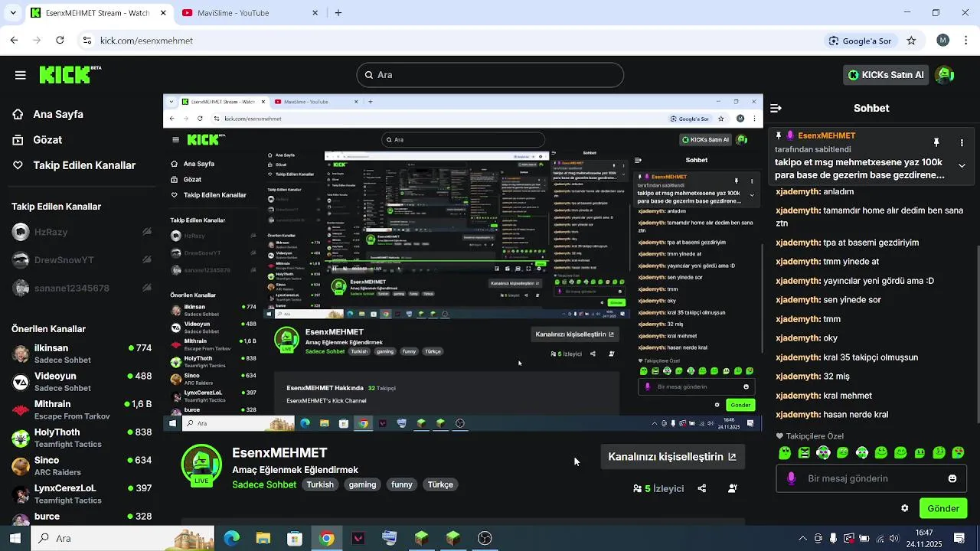Click EsenxMEHMET name in pinned message
980x551 pixels.
pos(827,135)
